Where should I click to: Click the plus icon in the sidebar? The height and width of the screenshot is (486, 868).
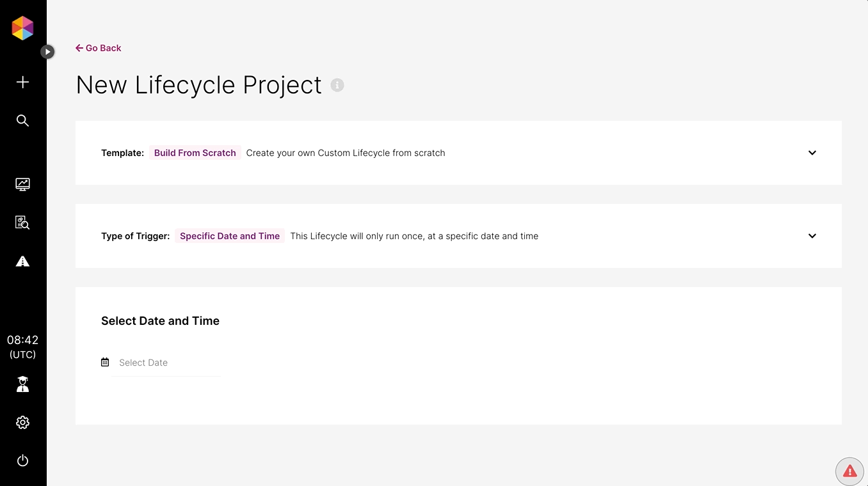point(22,82)
